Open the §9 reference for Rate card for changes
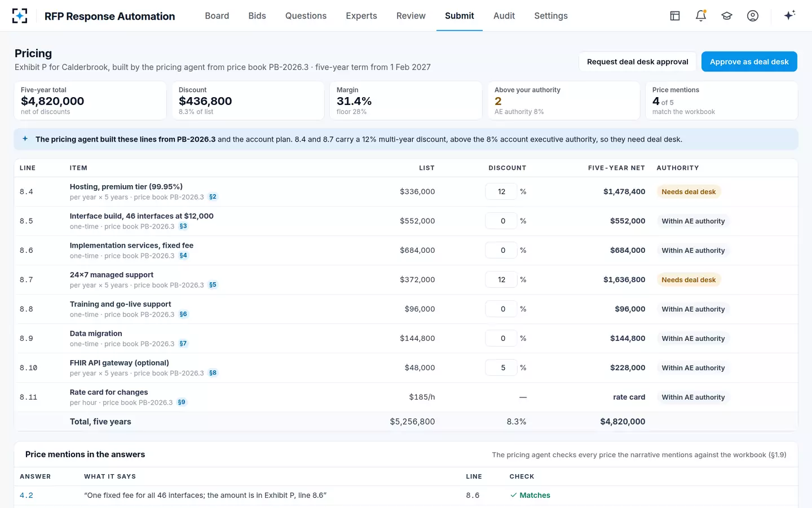The image size is (812, 508). coord(182,402)
